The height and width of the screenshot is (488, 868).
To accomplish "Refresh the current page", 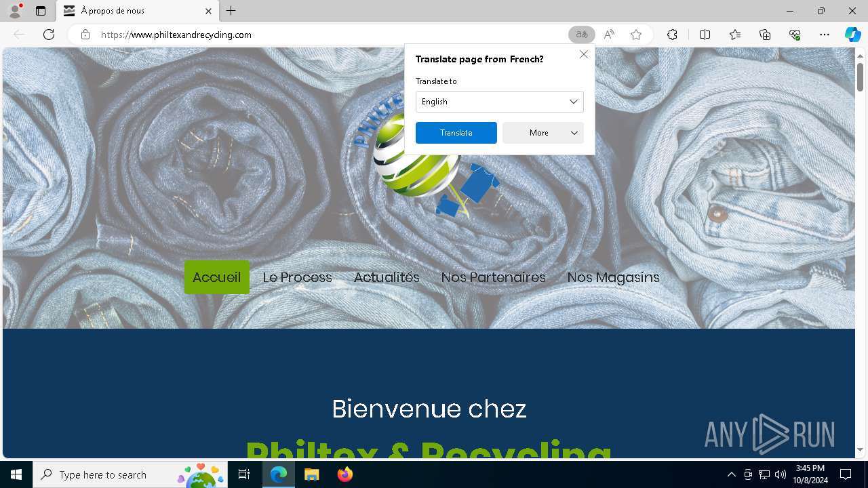I will pyautogui.click(x=49, y=35).
